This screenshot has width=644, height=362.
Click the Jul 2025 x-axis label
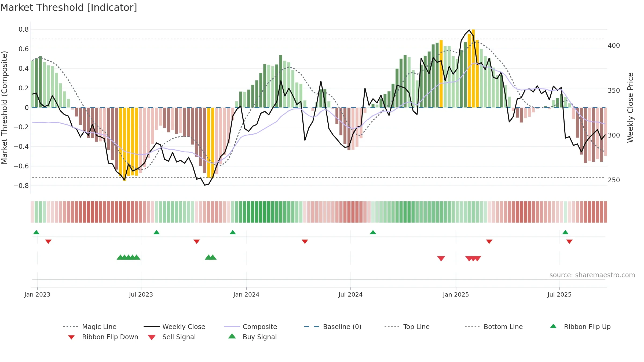[x=559, y=294]
